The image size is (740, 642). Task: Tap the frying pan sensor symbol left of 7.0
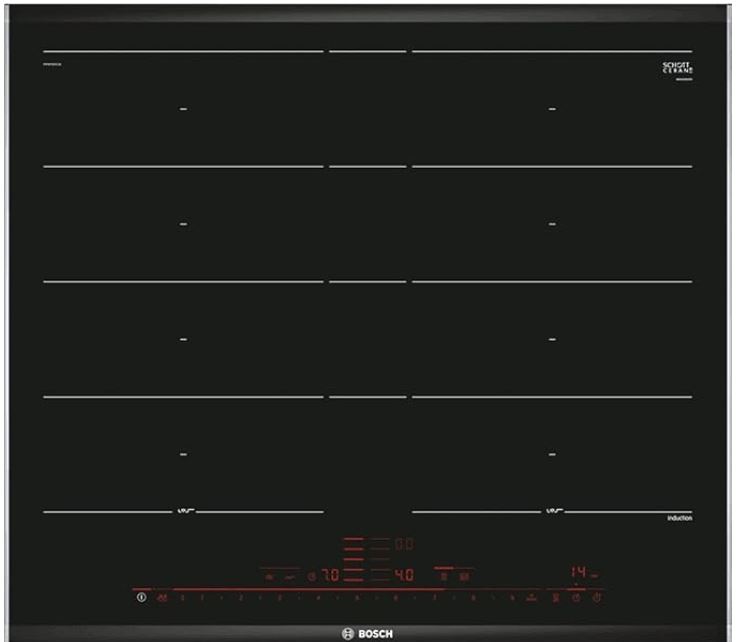[x=290, y=577]
